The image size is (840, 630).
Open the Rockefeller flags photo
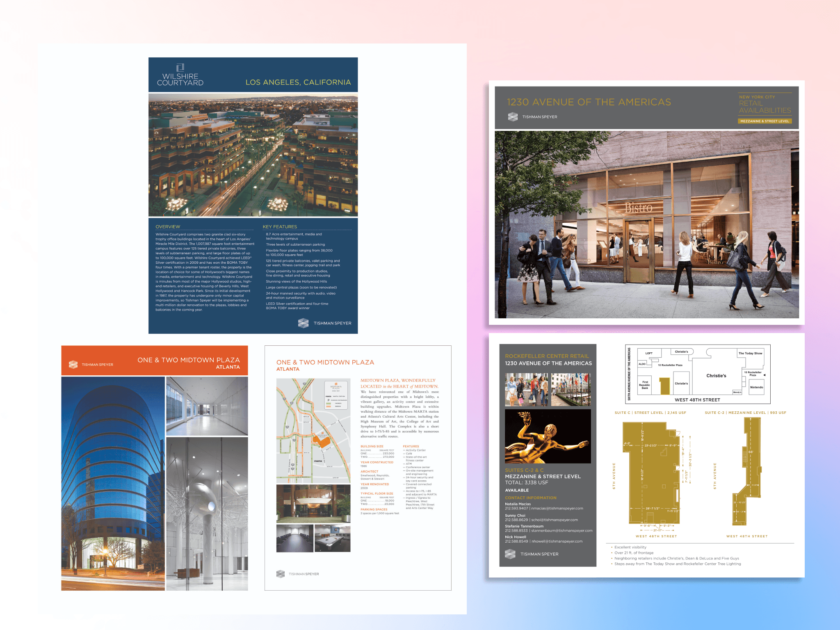click(x=571, y=390)
